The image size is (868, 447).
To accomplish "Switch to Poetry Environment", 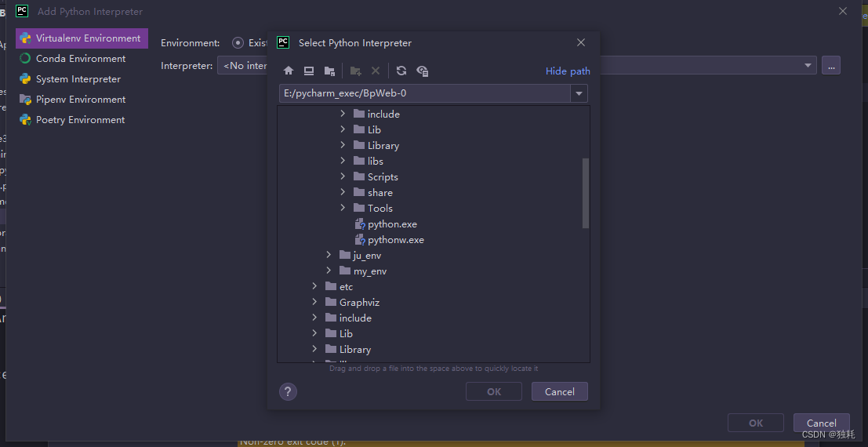I will click(x=82, y=120).
